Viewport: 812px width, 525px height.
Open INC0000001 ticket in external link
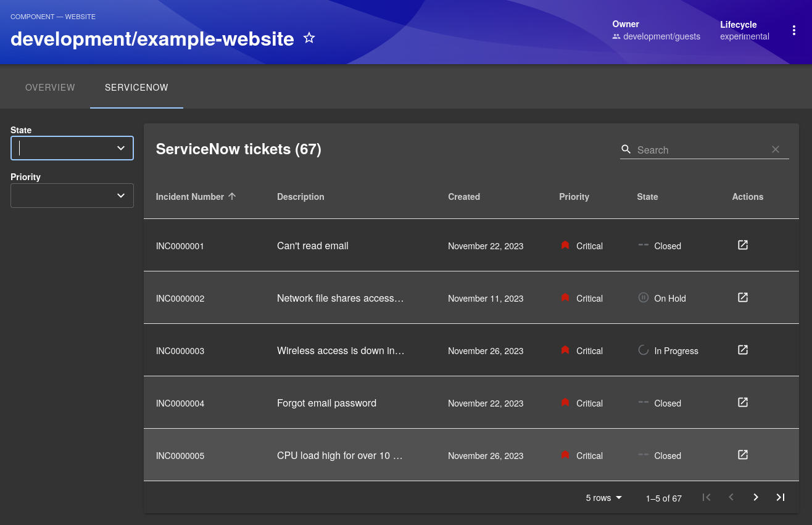coord(743,245)
